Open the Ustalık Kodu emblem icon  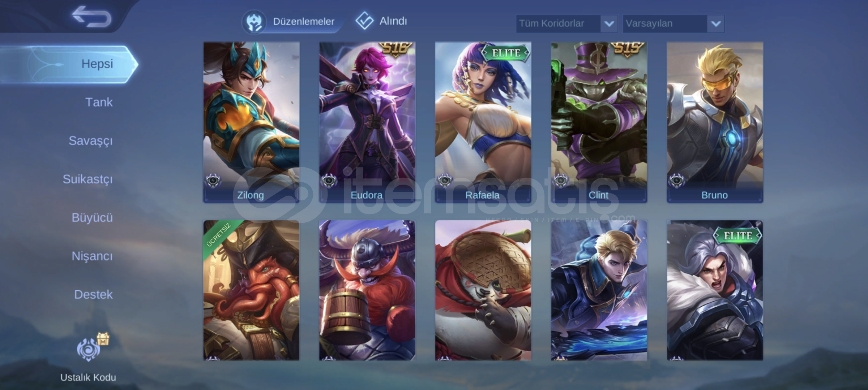(88, 349)
